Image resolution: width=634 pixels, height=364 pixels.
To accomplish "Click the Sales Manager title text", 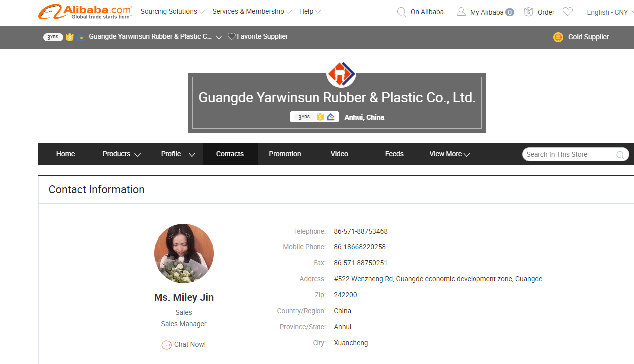I will coord(184,324).
